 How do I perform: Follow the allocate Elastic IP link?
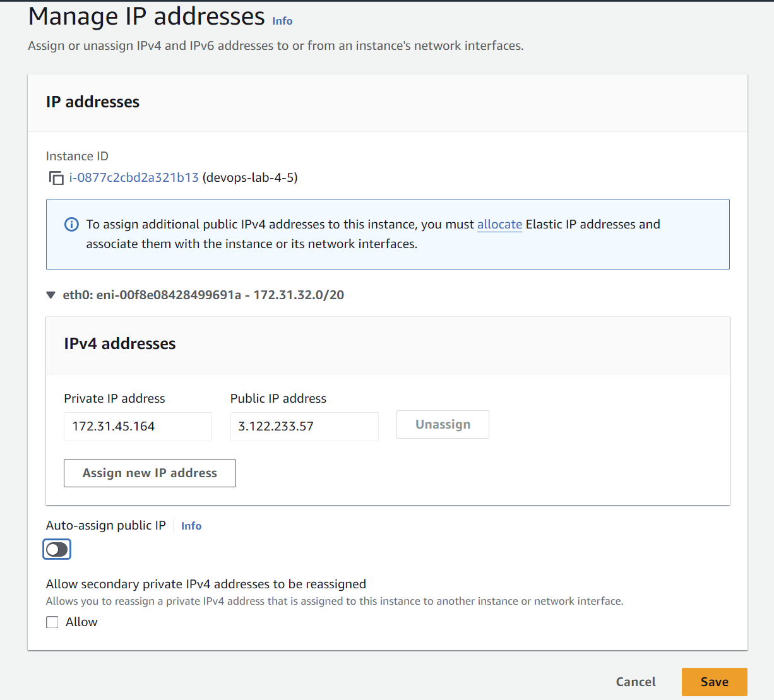tap(499, 225)
